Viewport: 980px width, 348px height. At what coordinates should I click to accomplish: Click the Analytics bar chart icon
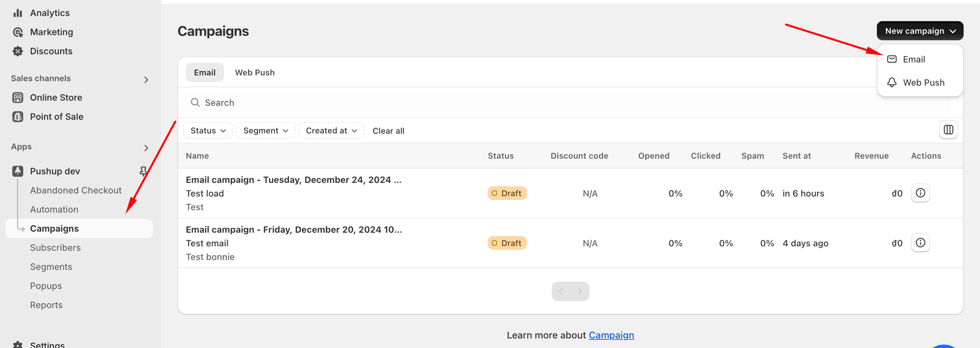(x=17, y=13)
